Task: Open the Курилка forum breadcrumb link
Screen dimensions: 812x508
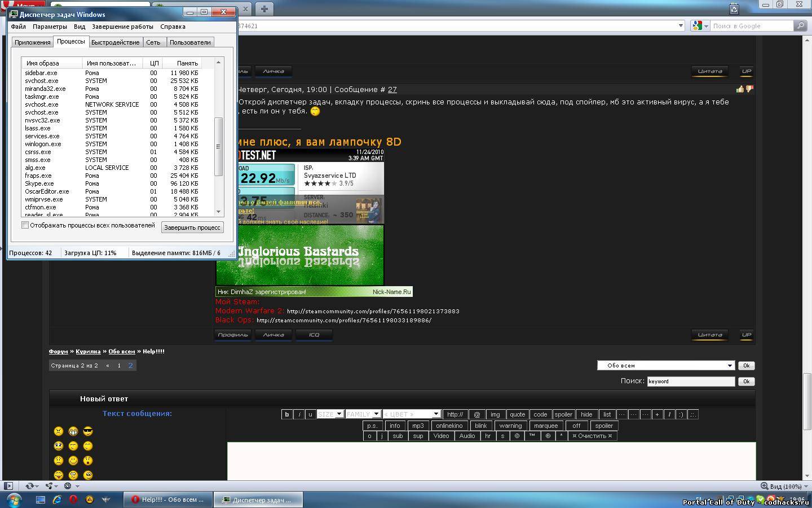Action: coord(88,351)
